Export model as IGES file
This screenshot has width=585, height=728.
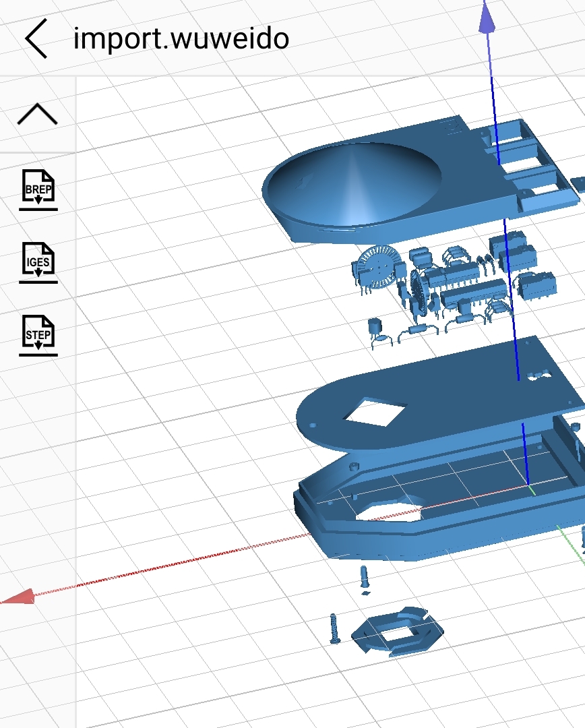coord(38,262)
